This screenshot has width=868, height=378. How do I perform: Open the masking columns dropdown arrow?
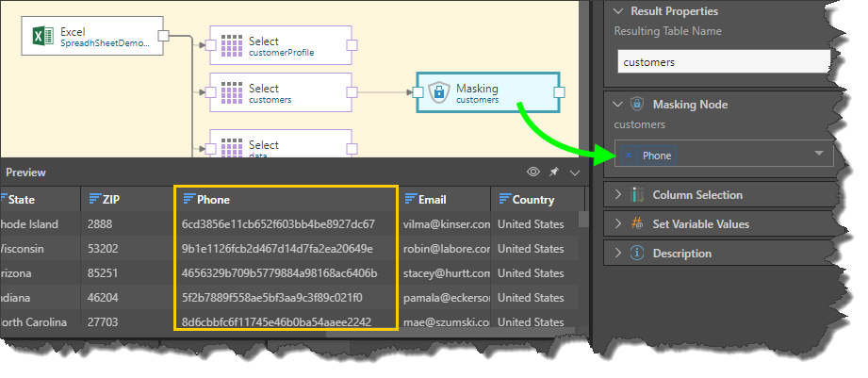tap(818, 154)
